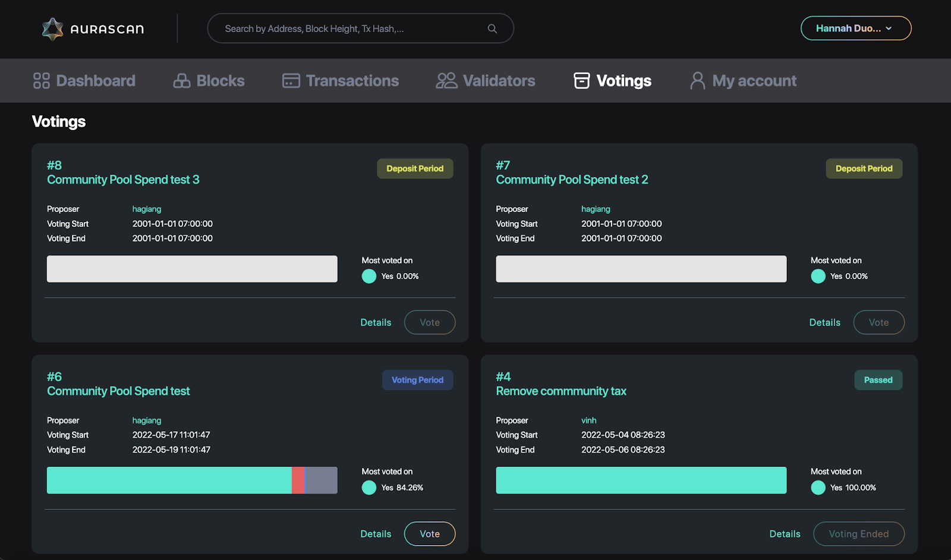Image resolution: width=951 pixels, height=560 pixels.
Task: Click proposer hagiang on proposal #7
Action: click(x=596, y=209)
